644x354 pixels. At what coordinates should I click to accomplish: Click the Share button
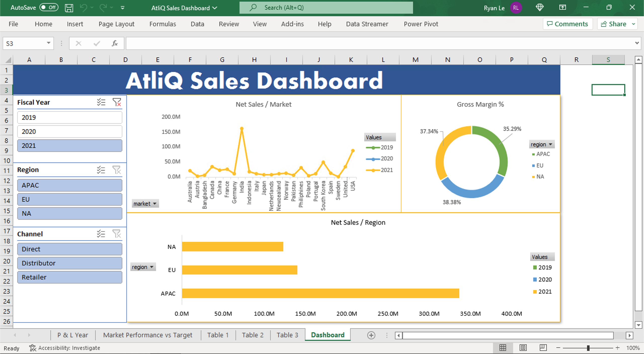pyautogui.click(x=614, y=24)
